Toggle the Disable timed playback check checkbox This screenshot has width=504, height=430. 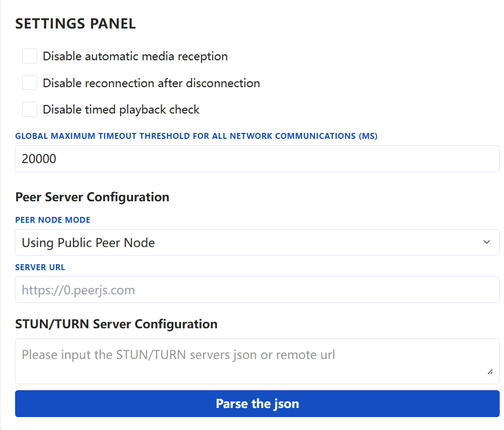[x=30, y=109]
